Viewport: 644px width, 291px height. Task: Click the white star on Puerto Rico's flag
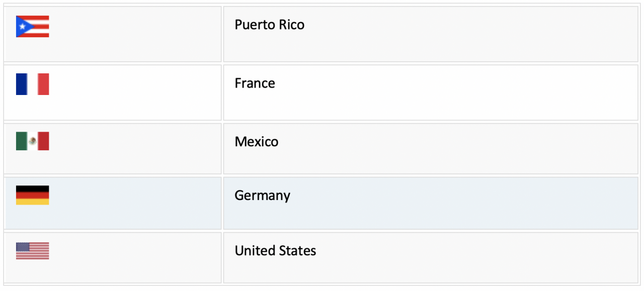tap(21, 27)
